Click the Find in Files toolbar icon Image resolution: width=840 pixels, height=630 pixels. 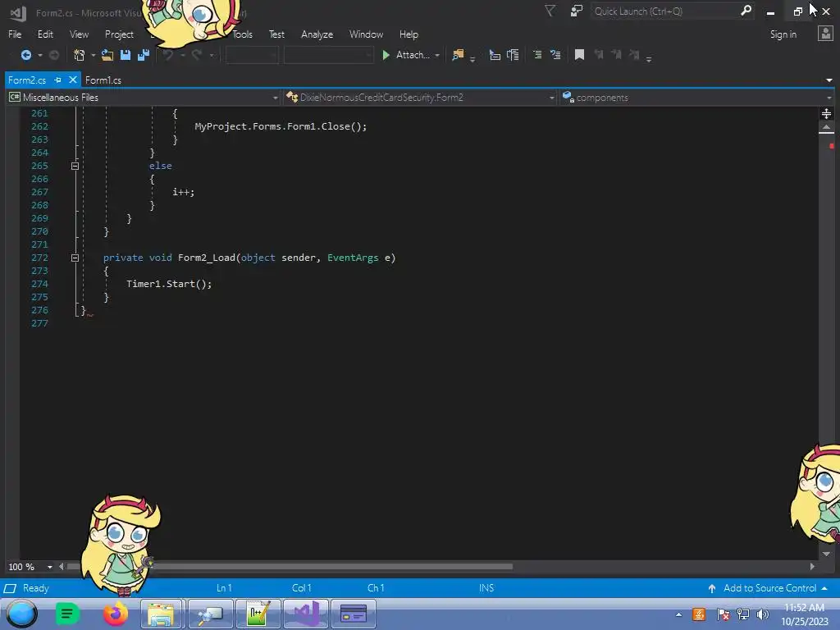pos(458,55)
